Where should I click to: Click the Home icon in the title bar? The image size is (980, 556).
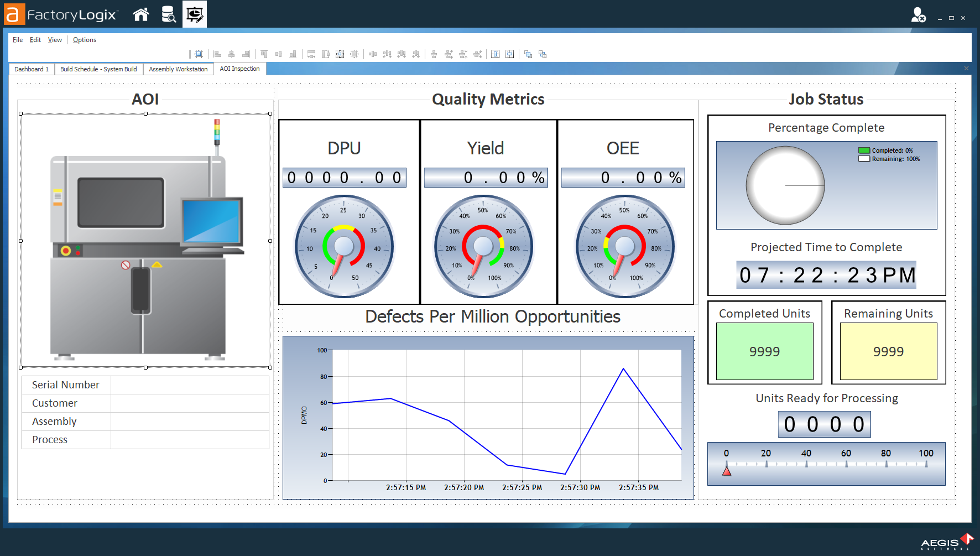coord(140,14)
